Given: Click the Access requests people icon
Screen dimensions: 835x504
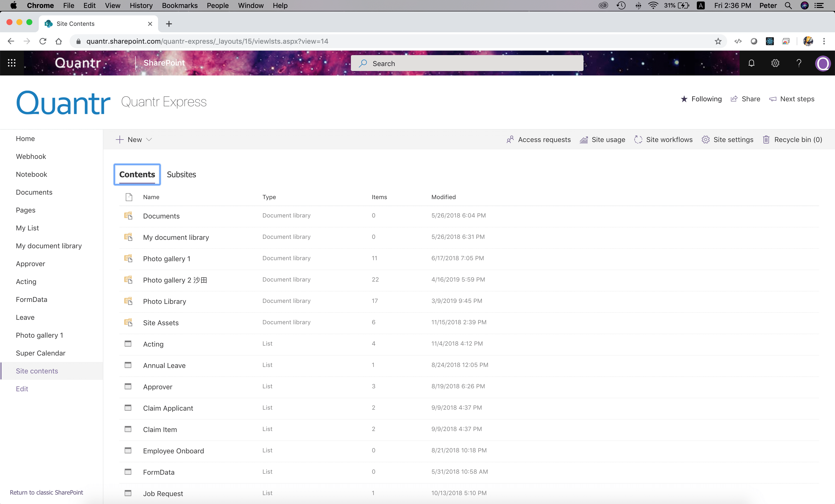Looking at the screenshot, I should [510, 140].
